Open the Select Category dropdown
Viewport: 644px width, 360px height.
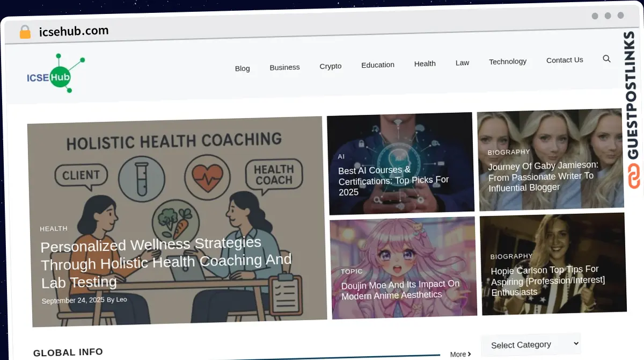tap(531, 344)
